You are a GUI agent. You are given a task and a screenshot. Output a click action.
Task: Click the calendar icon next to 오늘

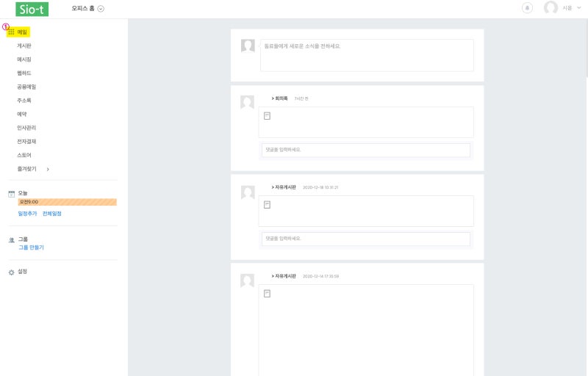(x=12, y=194)
